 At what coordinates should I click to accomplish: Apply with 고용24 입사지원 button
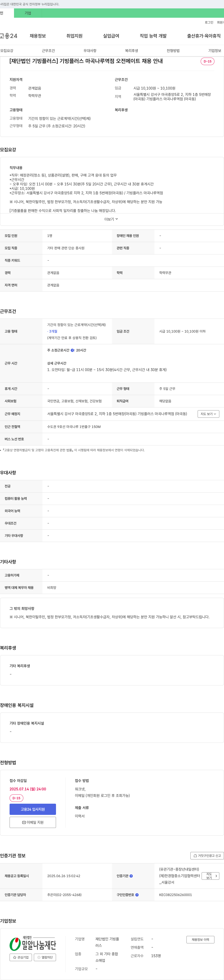tap(33, 809)
